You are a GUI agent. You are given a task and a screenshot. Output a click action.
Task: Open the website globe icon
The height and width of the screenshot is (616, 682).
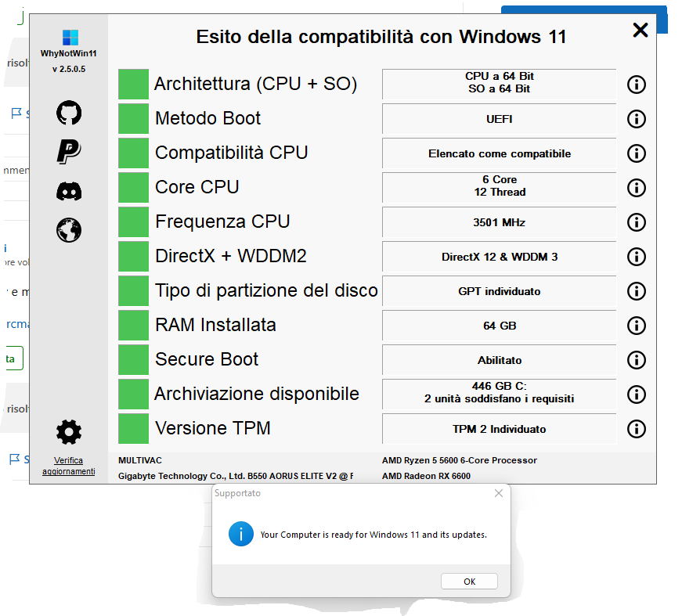69,230
